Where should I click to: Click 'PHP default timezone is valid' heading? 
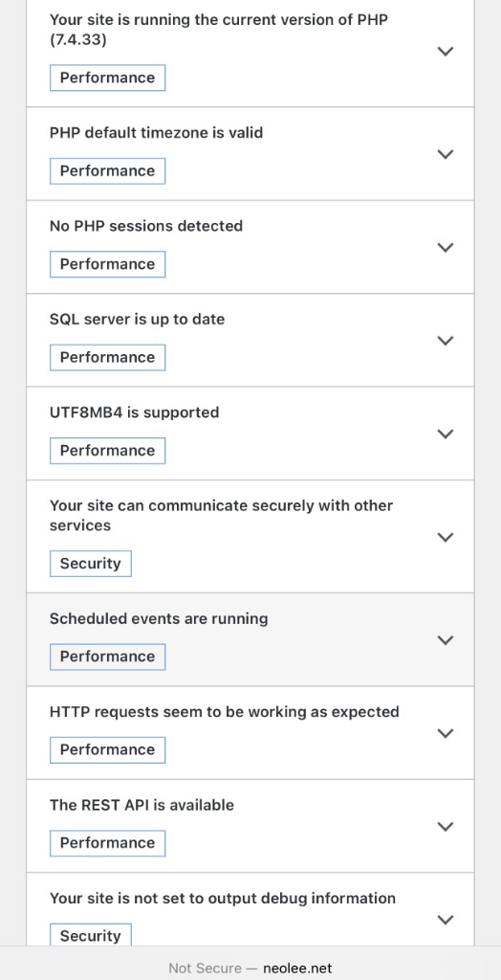coord(156,132)
